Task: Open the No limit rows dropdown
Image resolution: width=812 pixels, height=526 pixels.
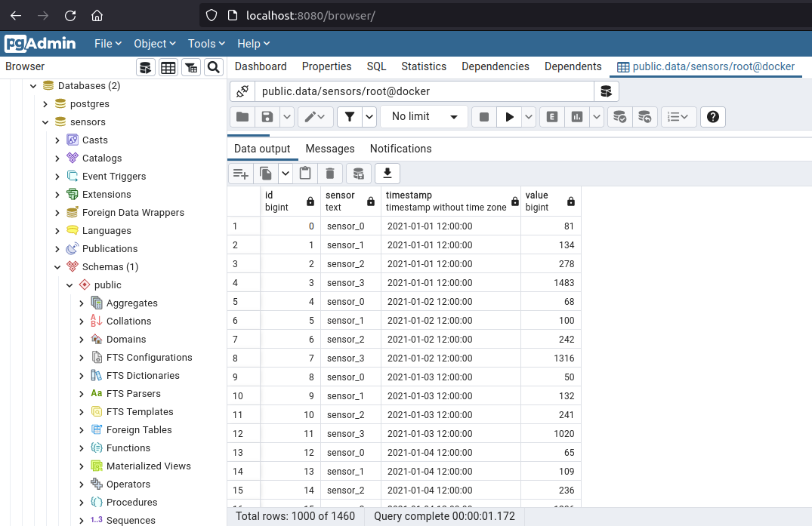Action: (x=424, y=117)
